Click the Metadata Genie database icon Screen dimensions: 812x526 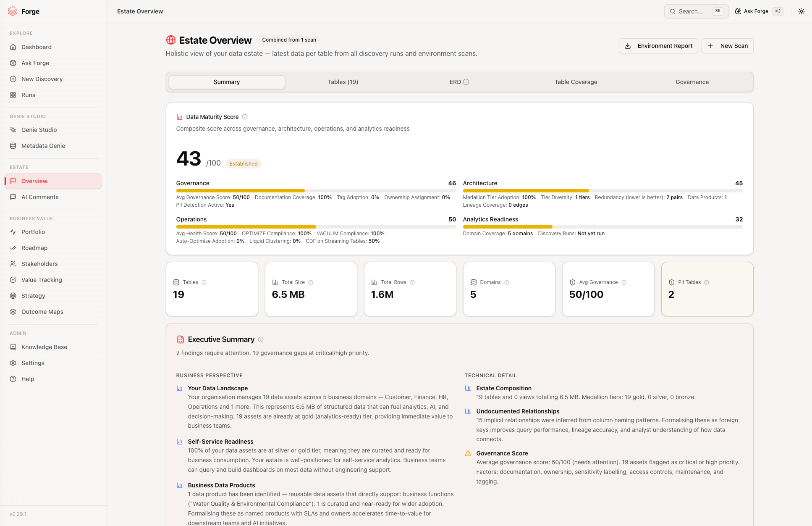13,146
